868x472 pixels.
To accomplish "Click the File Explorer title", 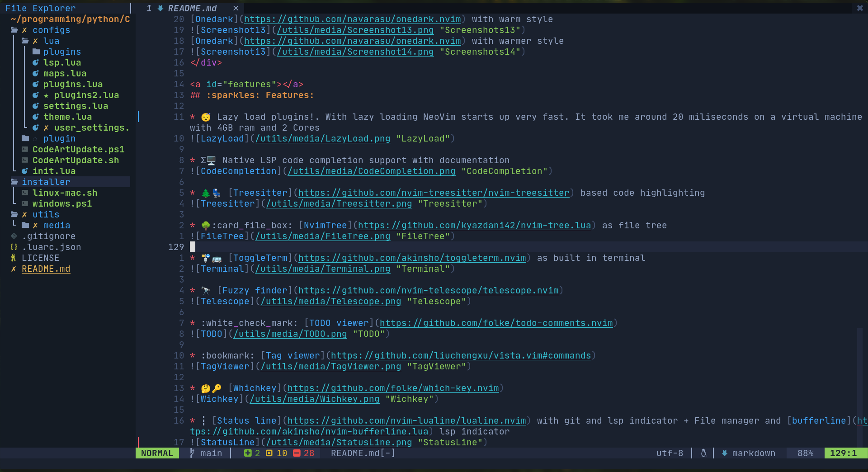I will pos(40,8).
